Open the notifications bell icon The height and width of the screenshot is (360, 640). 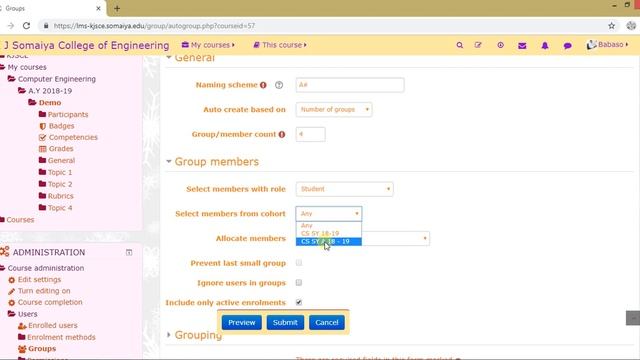[545, 45]
